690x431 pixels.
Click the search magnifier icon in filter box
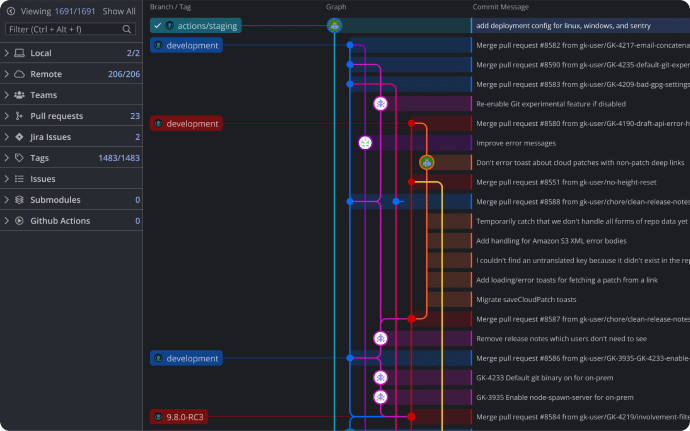tap(127, 29)
